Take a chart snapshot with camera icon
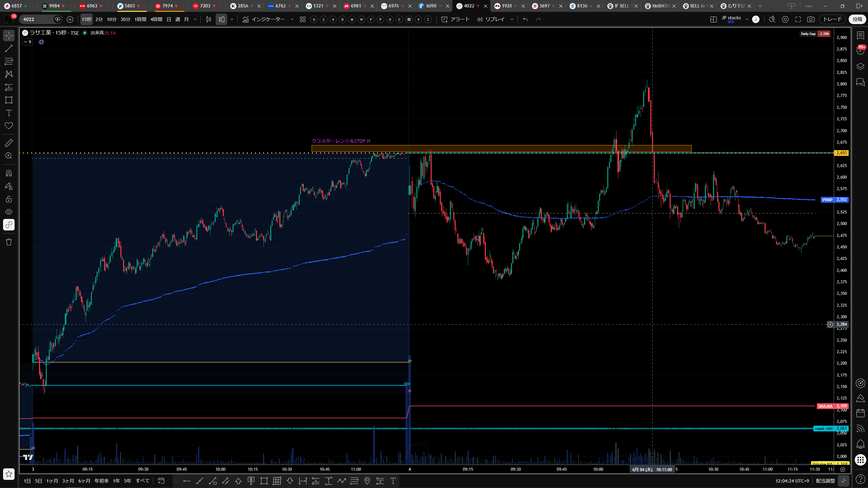Viewport: 868px width, 488px height. (811, 19)
